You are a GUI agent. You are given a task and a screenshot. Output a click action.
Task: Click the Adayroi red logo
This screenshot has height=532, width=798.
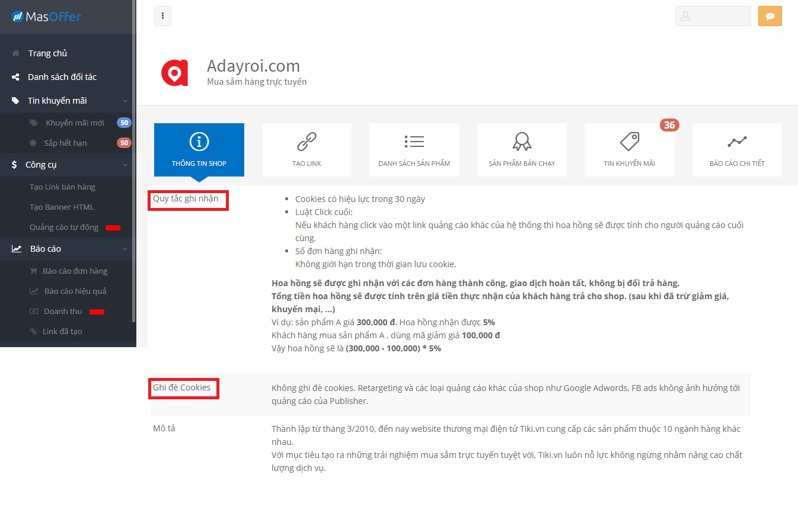(x=174, y=73)
